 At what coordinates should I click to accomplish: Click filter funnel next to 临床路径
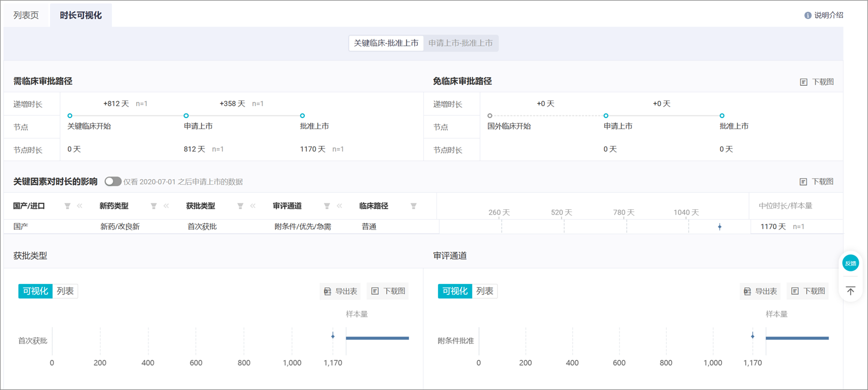(x=414, y=206)
